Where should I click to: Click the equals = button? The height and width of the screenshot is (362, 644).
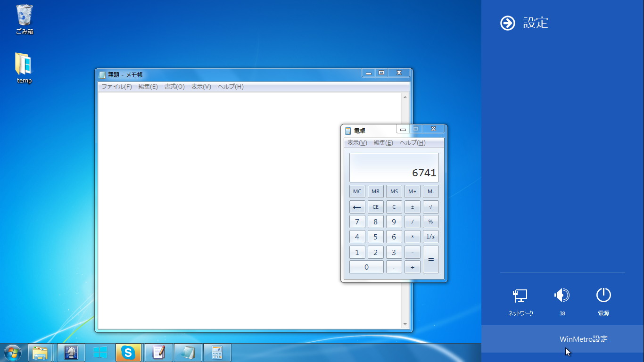[x=430, y=259]
